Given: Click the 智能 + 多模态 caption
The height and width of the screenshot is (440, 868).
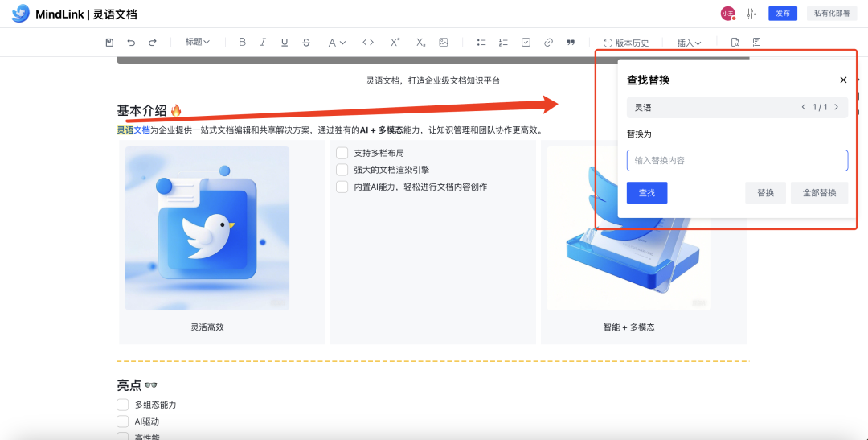Looking at the screenshot, I should 628,327.
